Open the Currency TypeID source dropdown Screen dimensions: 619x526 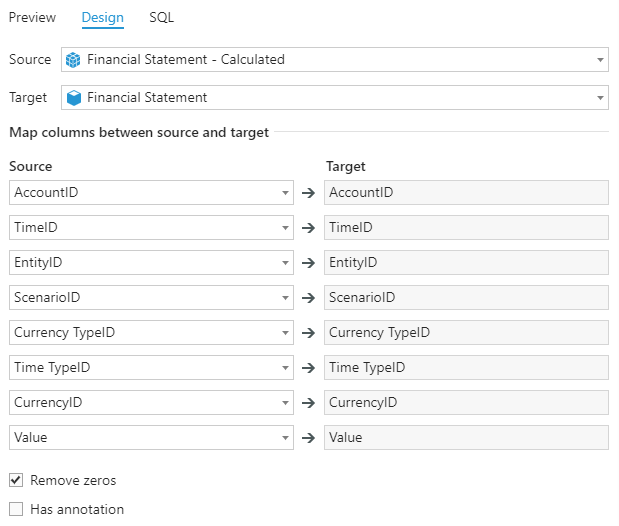[x=284, y=333]
